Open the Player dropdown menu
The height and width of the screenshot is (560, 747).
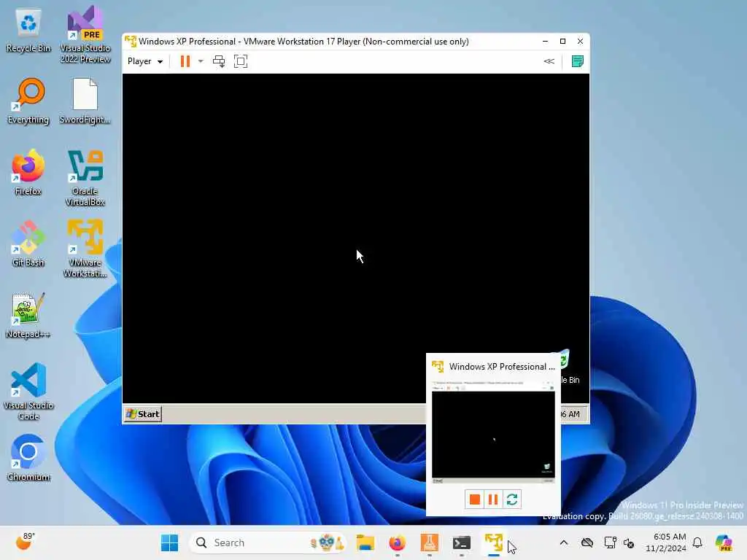coord(145,61)
